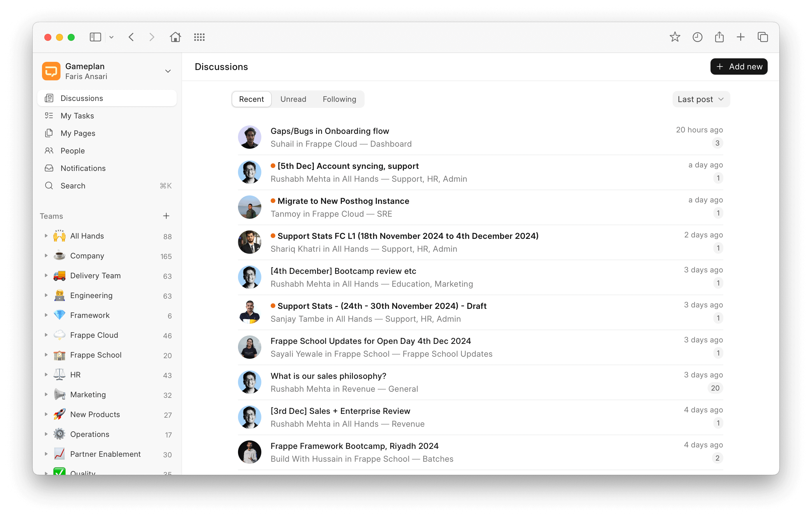Click the home icon in toolbar
The image size is (812, 518).
[x=175, y=37]
